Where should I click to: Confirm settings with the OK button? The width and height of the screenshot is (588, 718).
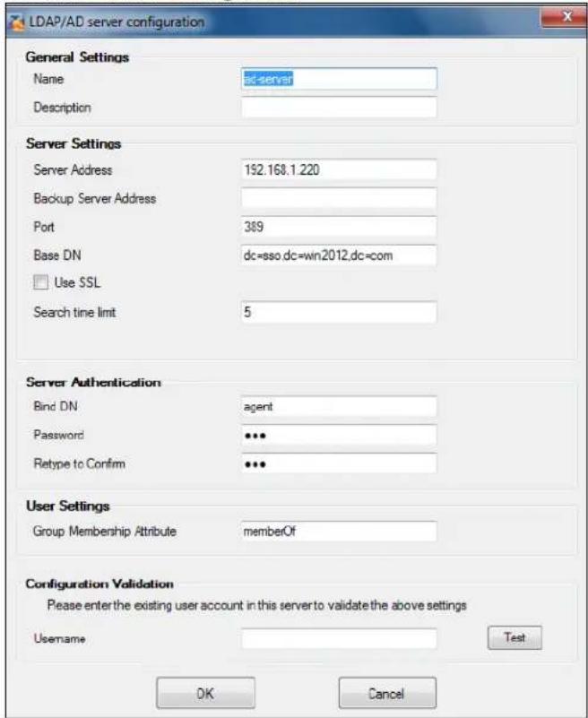coord(205,693)
